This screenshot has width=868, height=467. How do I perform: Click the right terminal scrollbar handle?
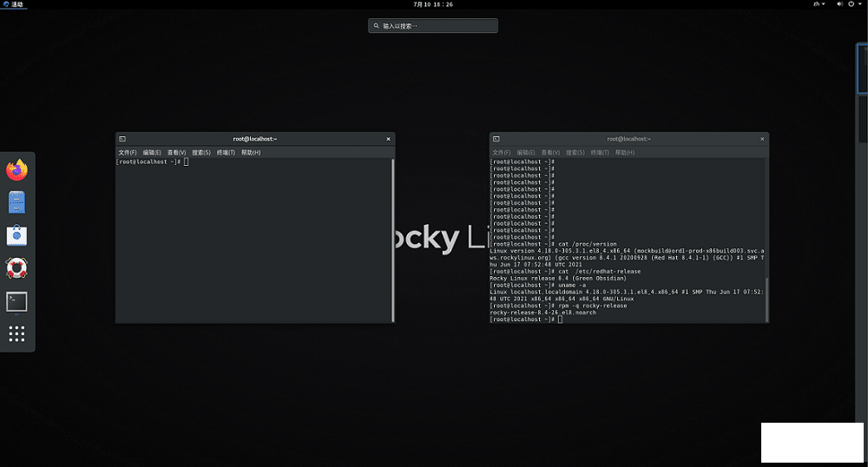click(766, 299)
